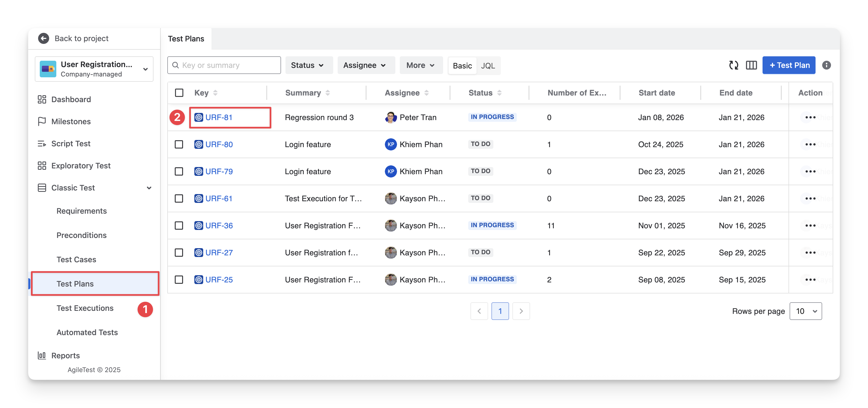This screenshot has width=868, height=408.
Task: Click the + Test Plan button
Action: click(x=788, y=65)
